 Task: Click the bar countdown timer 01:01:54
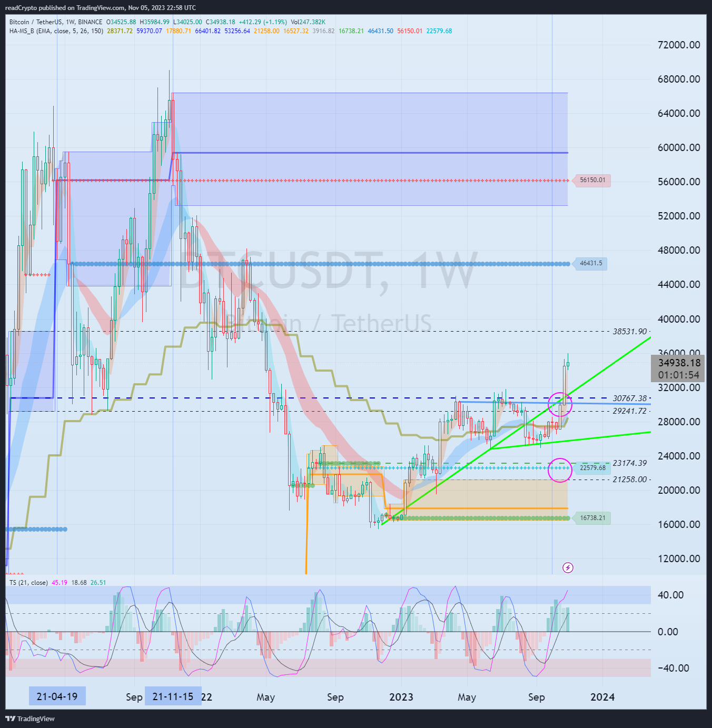[679, 375]
